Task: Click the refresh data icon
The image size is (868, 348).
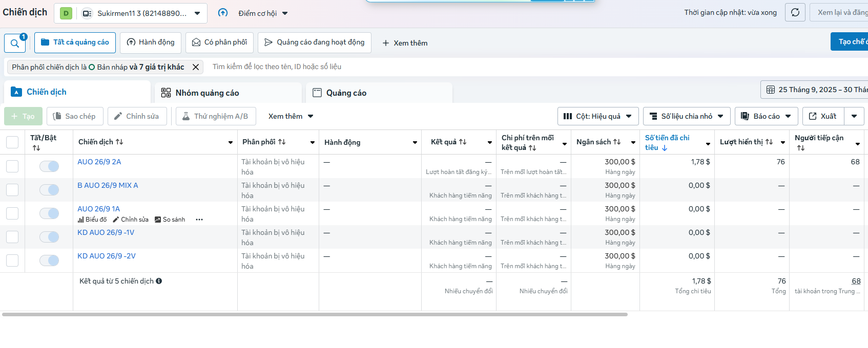Action: point(795,12)
